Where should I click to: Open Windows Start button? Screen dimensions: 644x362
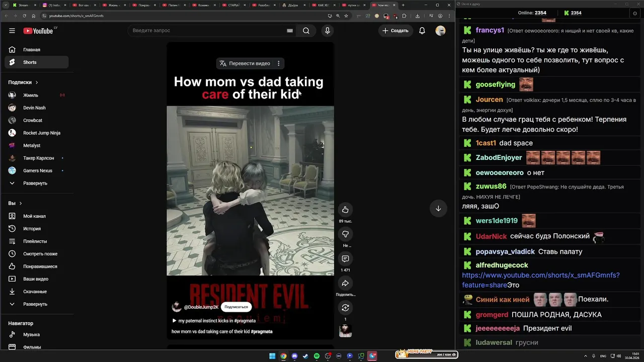coord(272,356)
